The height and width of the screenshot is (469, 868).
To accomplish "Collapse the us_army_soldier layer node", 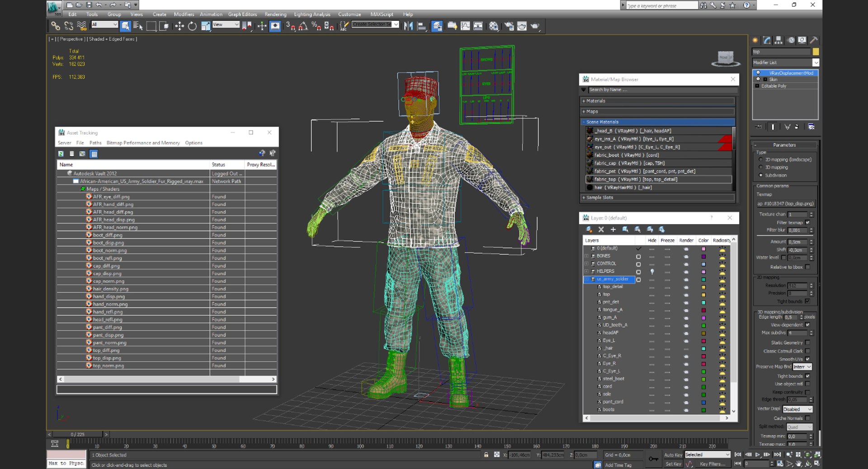I will click(586, 279).
